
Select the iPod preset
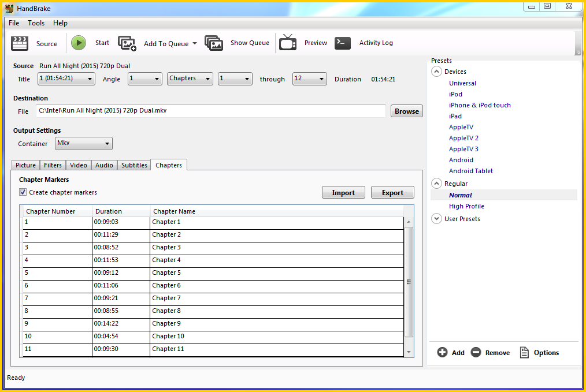point(455,94)
